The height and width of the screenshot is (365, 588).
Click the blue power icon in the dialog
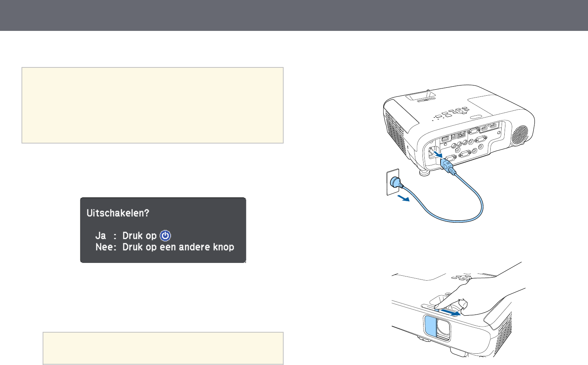[165, 236]
